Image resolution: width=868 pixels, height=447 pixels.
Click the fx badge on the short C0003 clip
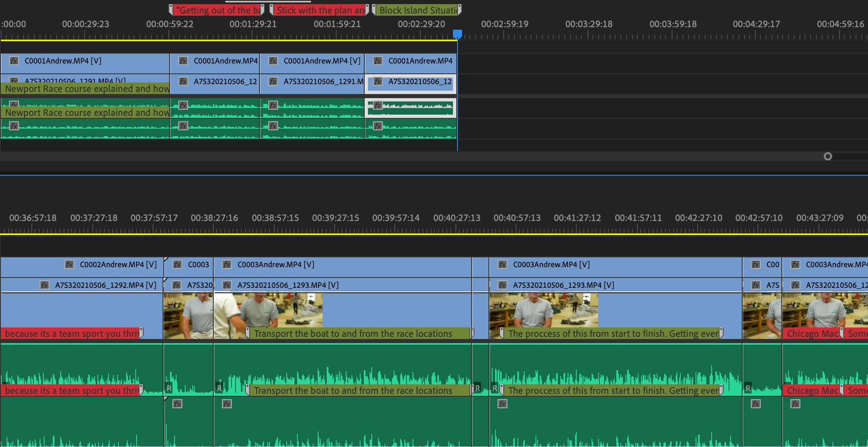[177, 264]
